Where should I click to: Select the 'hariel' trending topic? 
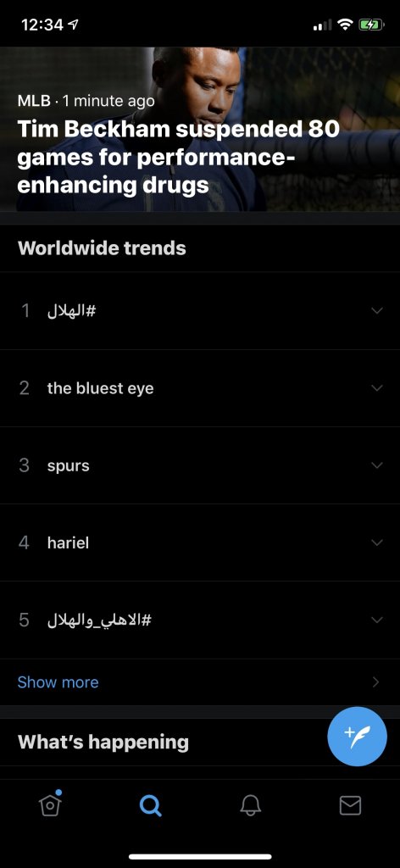68,543
